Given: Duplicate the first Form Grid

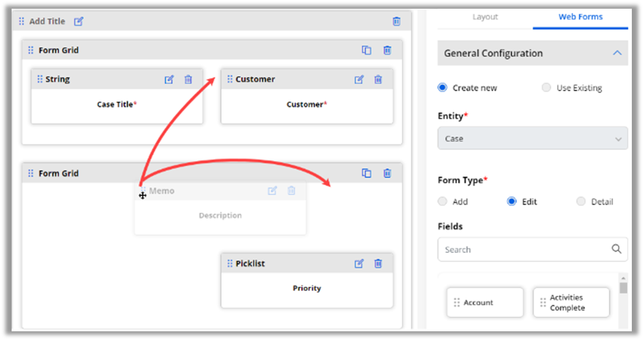Looking at the screenshot, I should [367, 50].
